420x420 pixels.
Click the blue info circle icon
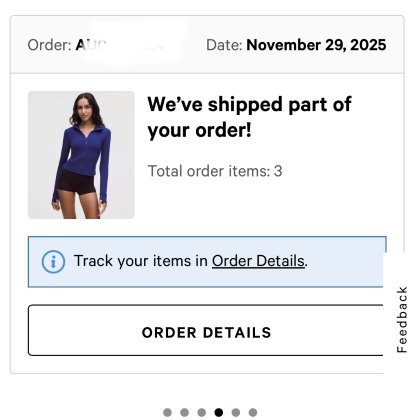tap(53, 262)
